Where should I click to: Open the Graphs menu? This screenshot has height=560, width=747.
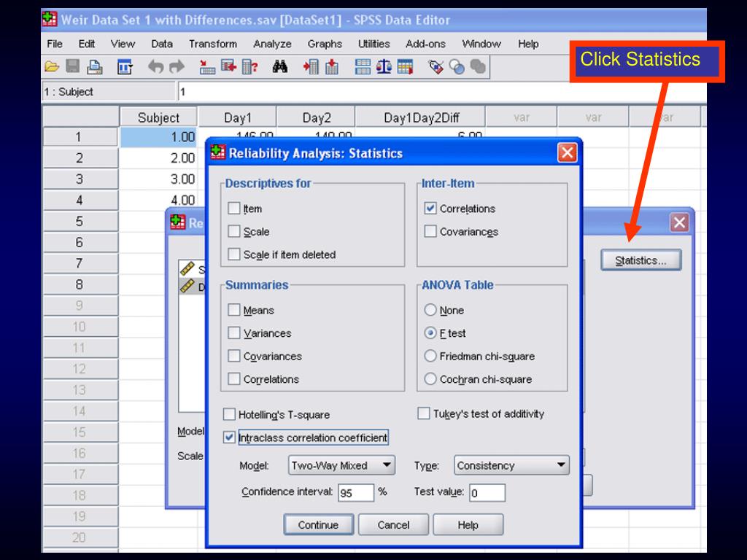pos(325,44)
